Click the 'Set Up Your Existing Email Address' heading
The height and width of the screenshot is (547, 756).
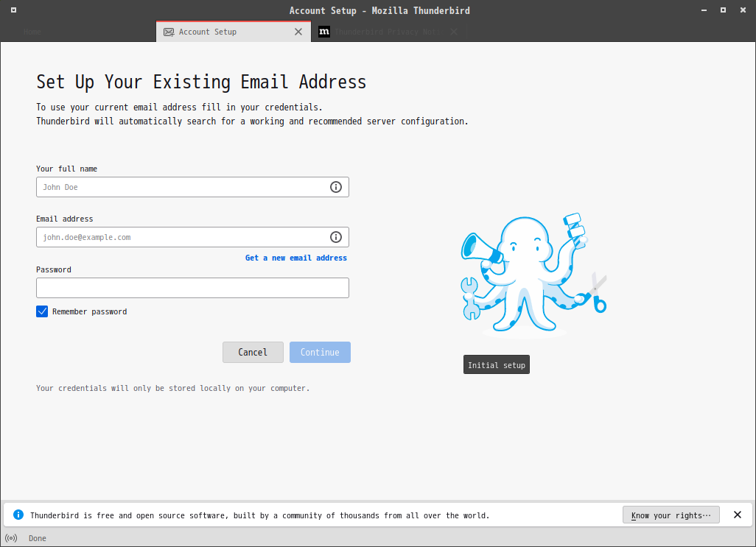tap(202, 82)
